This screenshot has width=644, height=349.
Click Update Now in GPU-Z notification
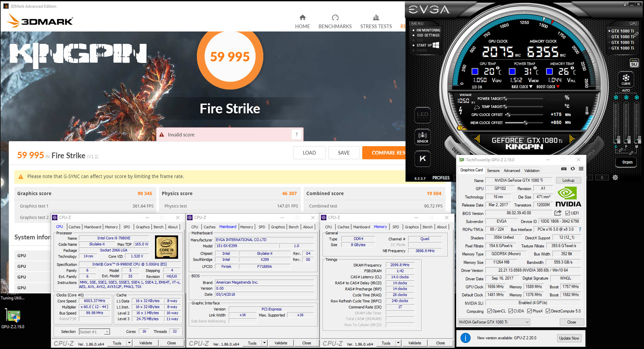[569, 338]
